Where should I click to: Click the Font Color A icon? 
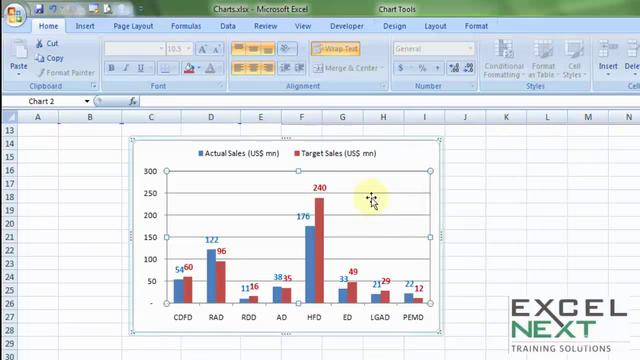210,68
